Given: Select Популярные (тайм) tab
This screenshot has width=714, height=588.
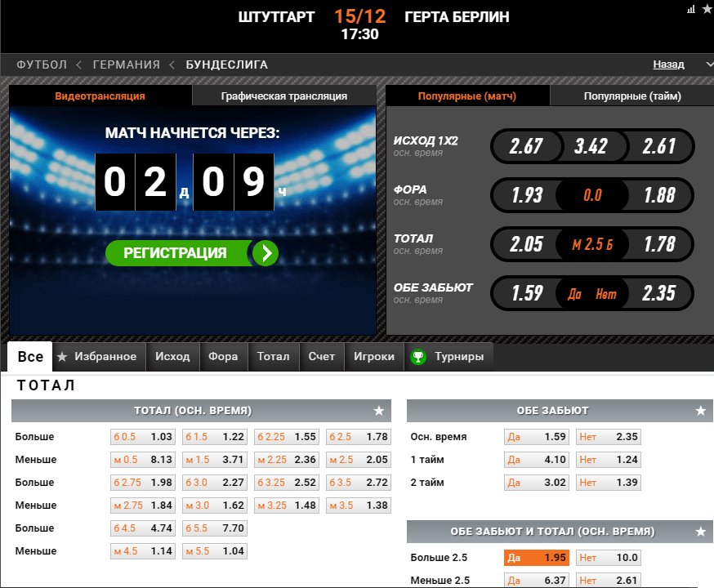Looking at the screenshot, I should [x=632, y=96].
